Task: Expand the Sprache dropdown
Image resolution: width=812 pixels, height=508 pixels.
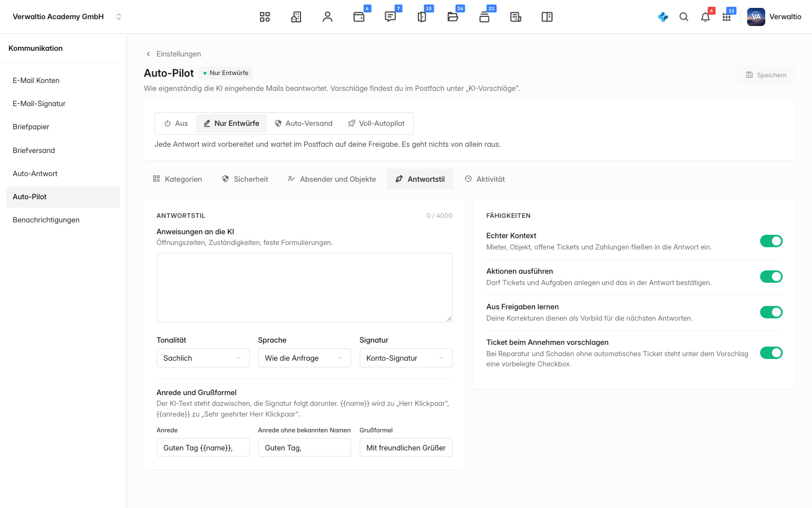Action: [x=304, y=358]
